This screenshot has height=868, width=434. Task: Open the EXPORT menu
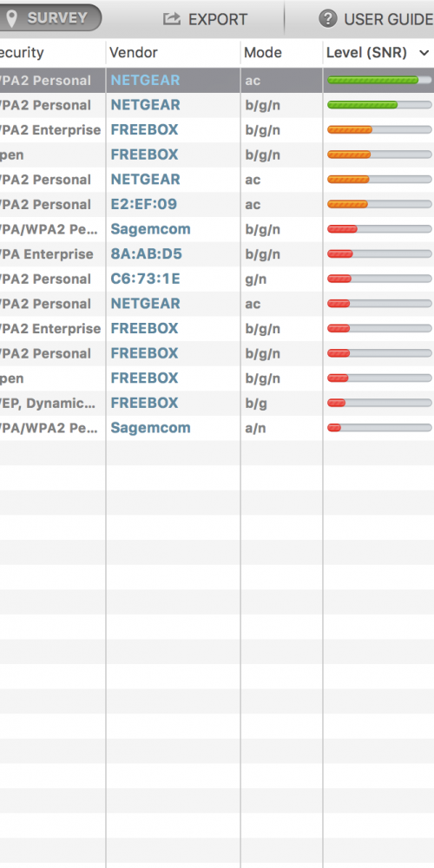click(x=206, y=19)
